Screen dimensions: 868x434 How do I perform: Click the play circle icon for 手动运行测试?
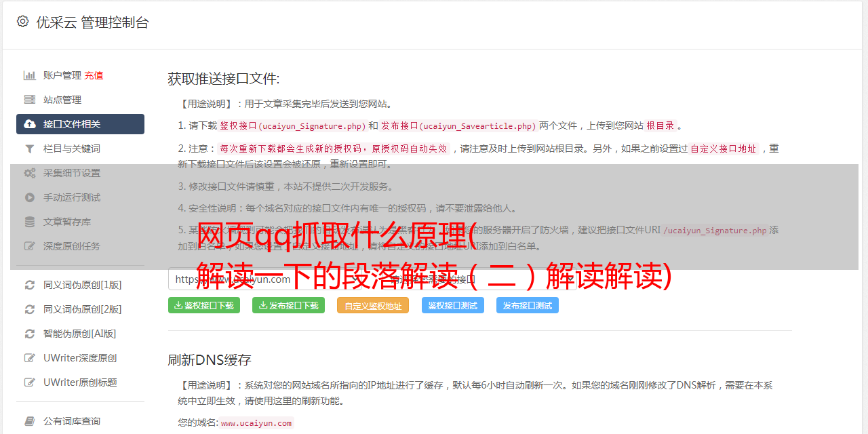(x=30, y=197)
